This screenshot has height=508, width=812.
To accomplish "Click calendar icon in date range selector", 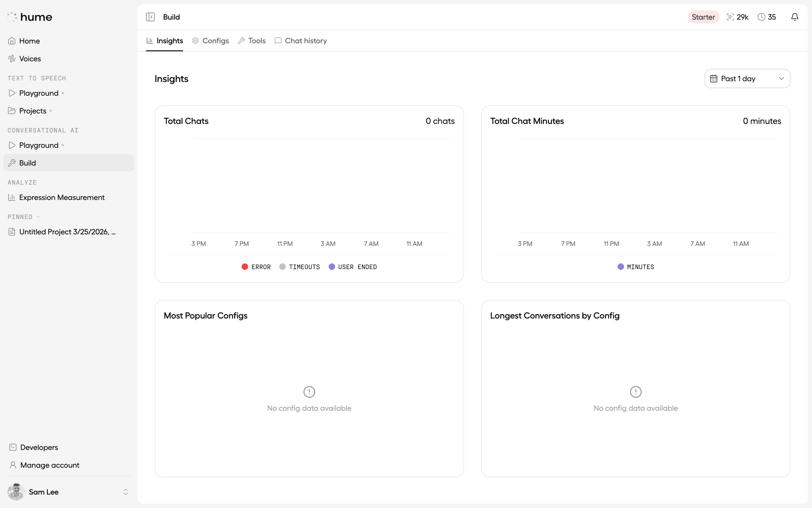I will 713,79.
